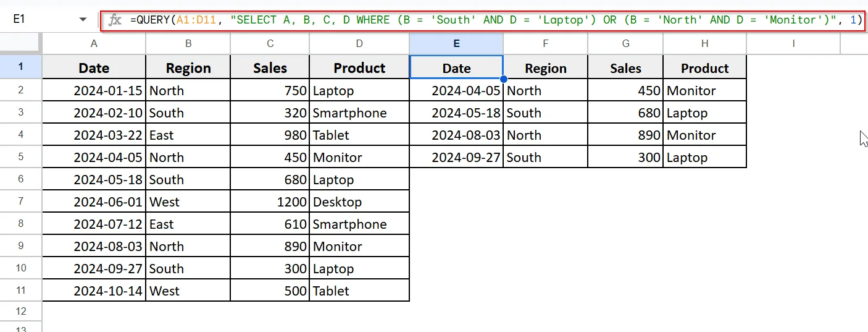Click Sales value 750
Screen dimensions: 868x332
pos(270,90)
